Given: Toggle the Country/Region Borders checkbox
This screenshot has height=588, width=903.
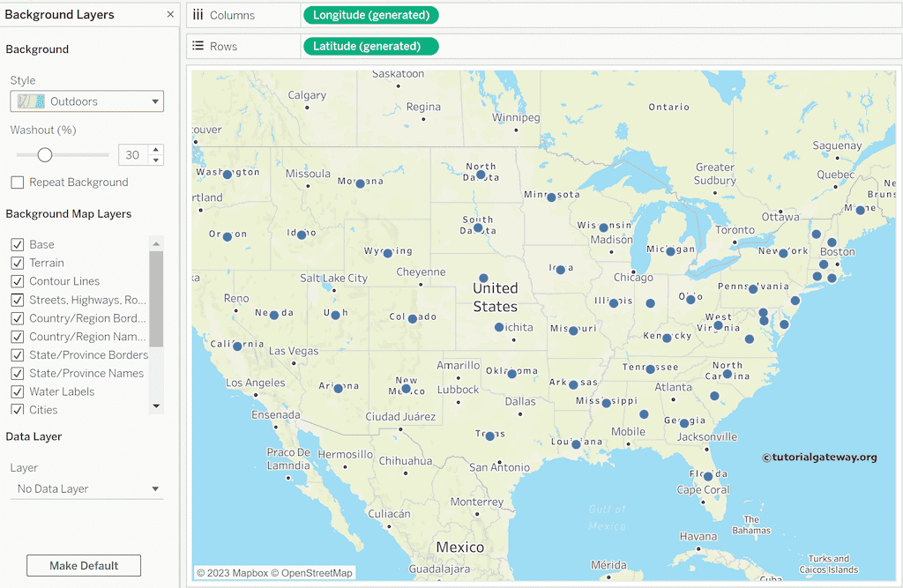Looking at the screenshot, I should tap(18, 318).
